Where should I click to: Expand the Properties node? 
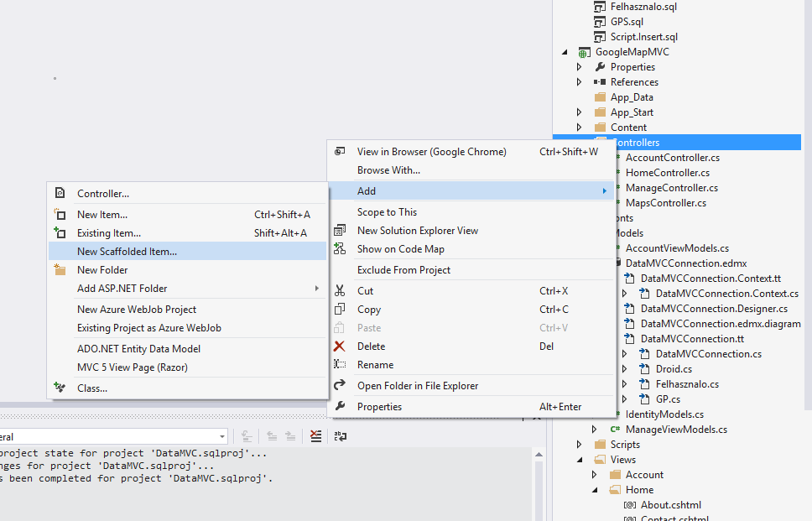coord(580,67)
